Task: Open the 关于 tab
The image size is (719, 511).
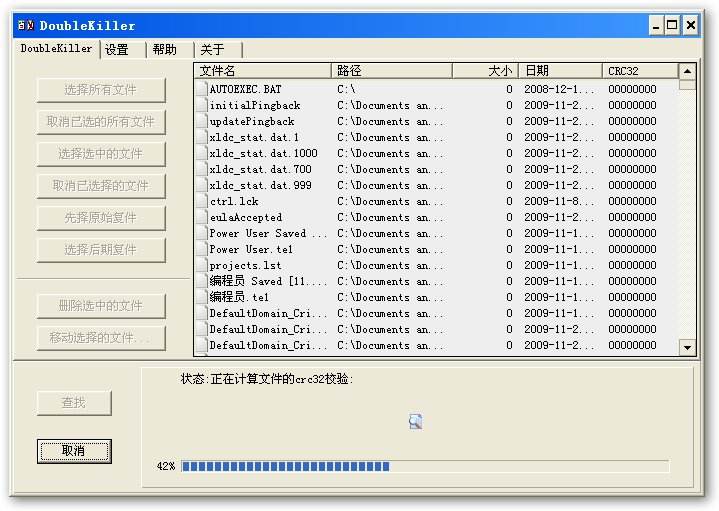Action: [x=218, y=50]
